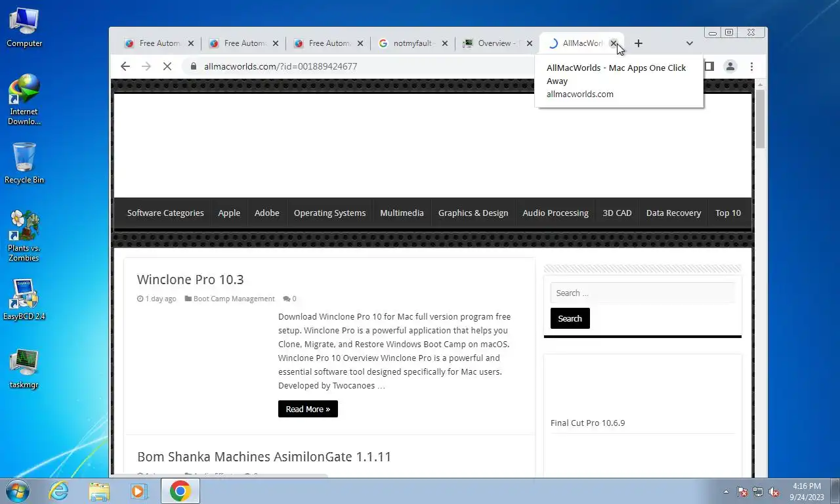Close the first Free Autom tab
This screenshot has height=504, width=840.
(x=191, y=43)
